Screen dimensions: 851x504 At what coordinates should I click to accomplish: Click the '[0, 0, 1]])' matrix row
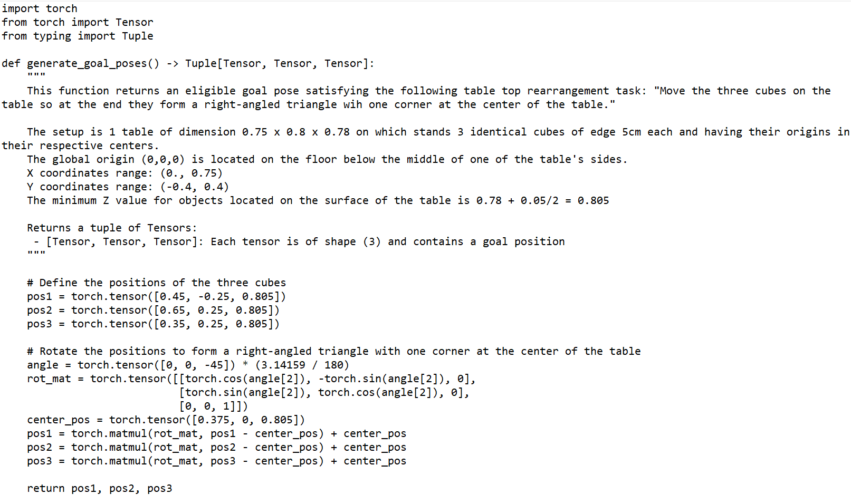(x=213, y=406)
